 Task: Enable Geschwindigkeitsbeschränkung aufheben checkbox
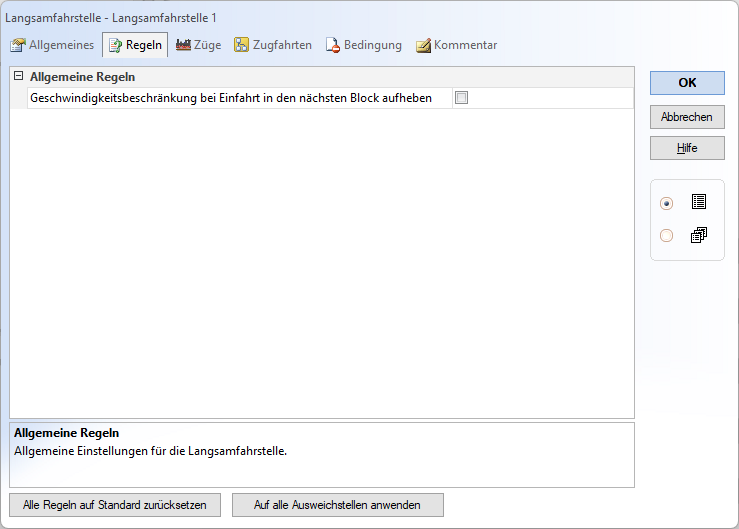coord(461,98)
